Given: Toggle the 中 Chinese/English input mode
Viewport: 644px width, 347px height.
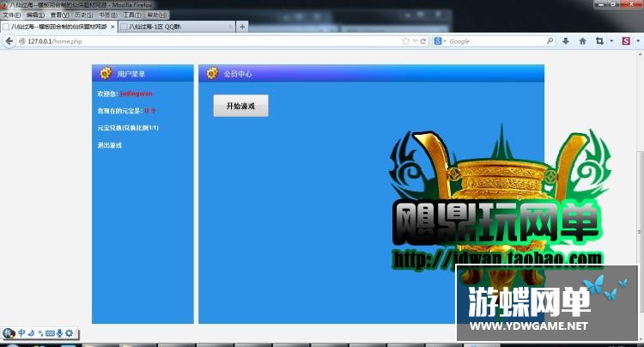Looking at the screenshot, I should point(21,333).
